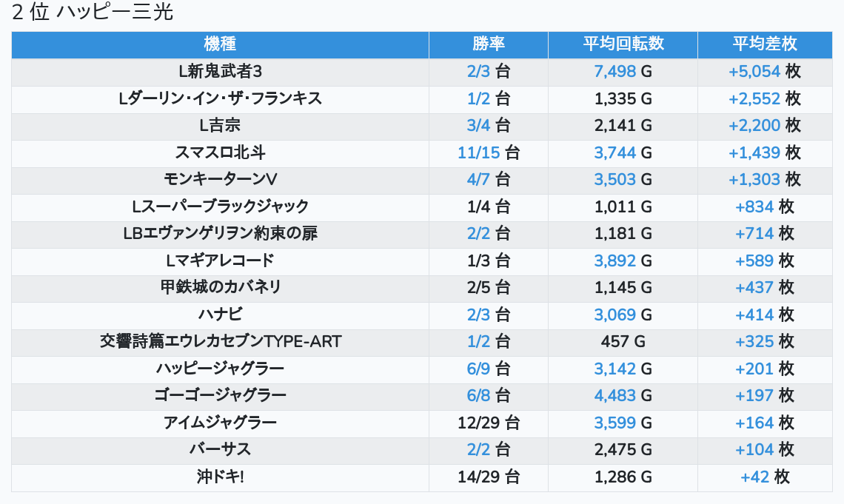Click the 2位 ハッピー三光 heading

[x=93, y=13]
